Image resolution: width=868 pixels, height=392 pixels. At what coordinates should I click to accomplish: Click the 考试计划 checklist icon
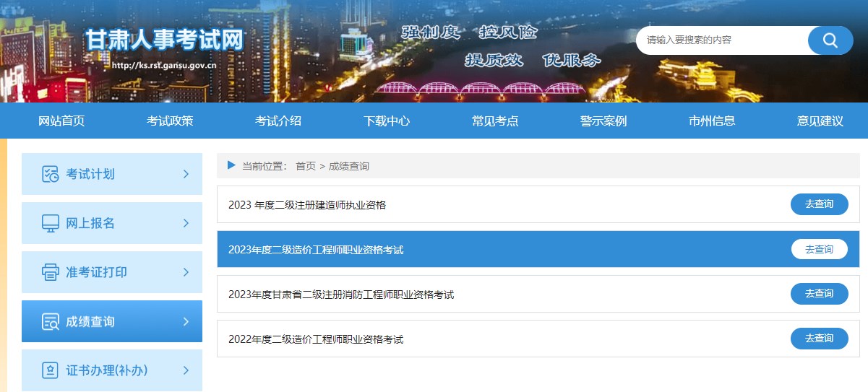coord(50,174)
